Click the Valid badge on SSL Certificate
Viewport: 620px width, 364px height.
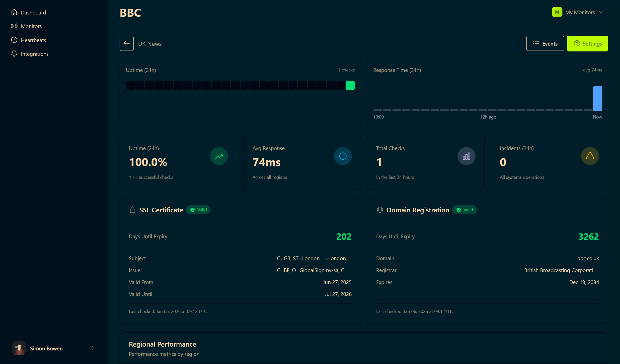point(198,210)
